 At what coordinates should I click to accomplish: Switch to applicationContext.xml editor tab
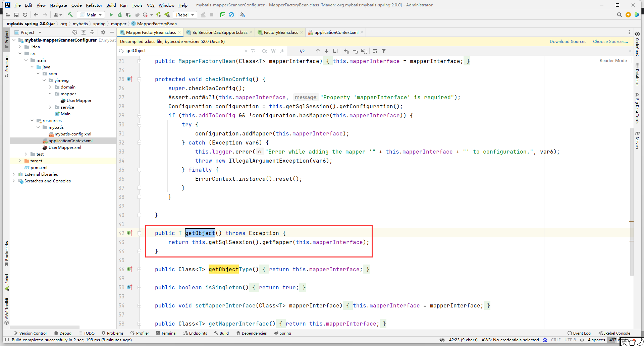coord(336,32)
